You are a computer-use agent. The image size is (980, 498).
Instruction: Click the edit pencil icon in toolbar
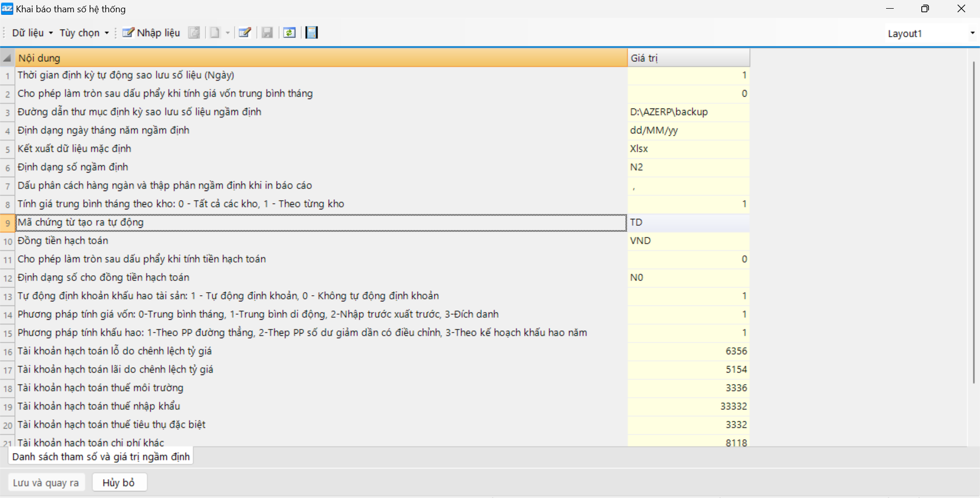[245, 33]
